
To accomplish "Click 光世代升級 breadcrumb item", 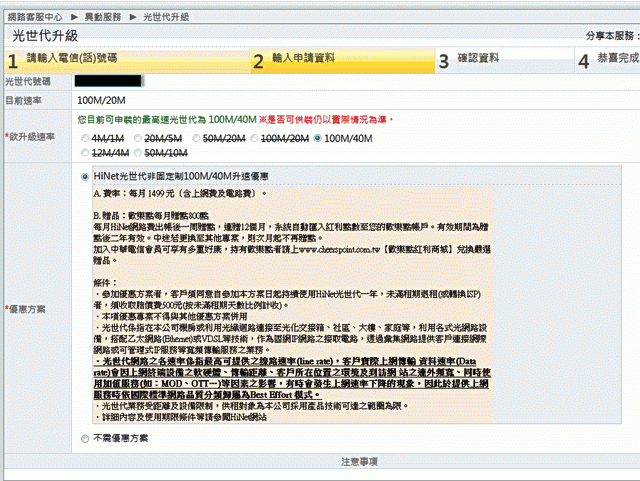I will pos(166,17).
